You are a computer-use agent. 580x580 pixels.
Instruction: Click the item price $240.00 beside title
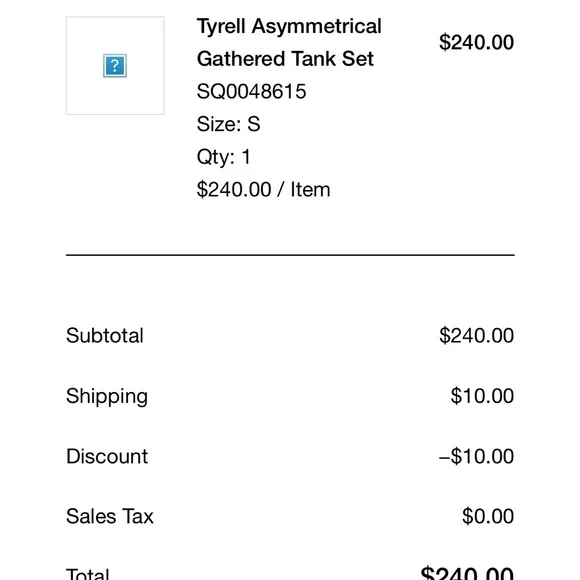pyautogui.click(x=476, y=42)
